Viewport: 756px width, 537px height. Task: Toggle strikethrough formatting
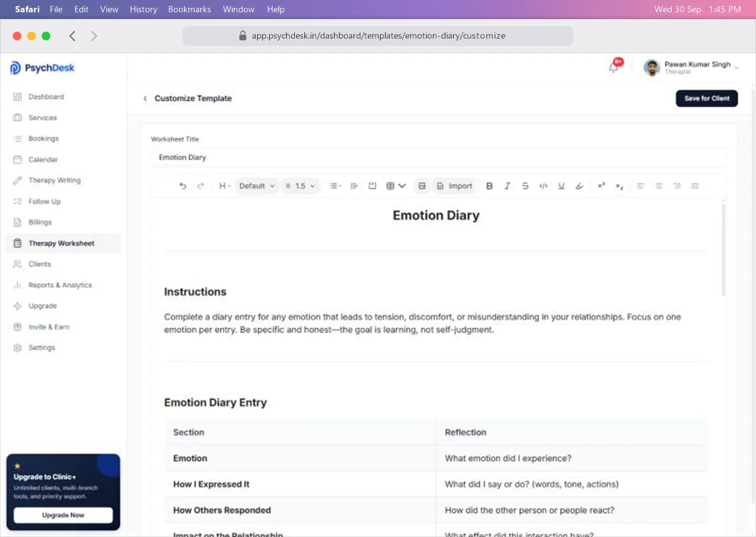click(525, 186)
